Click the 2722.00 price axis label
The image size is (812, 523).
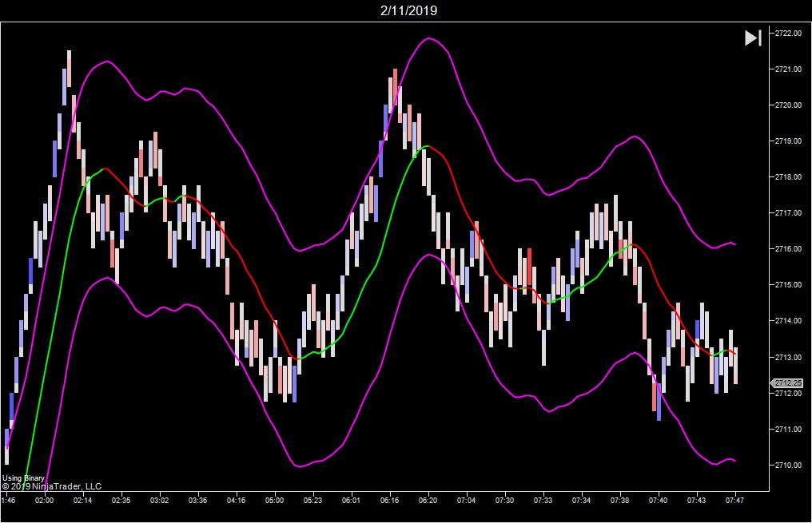788,33
